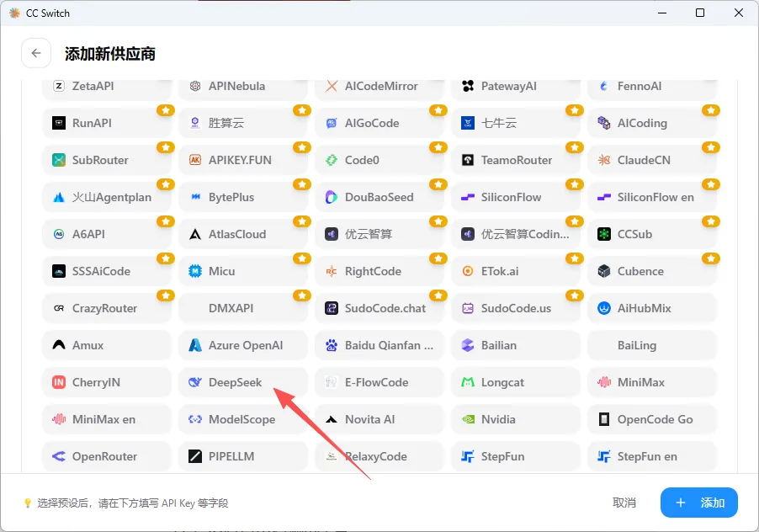Choose the Micu provider preset
The height and width of the screenshot is (532, 759).
(243, 271)
